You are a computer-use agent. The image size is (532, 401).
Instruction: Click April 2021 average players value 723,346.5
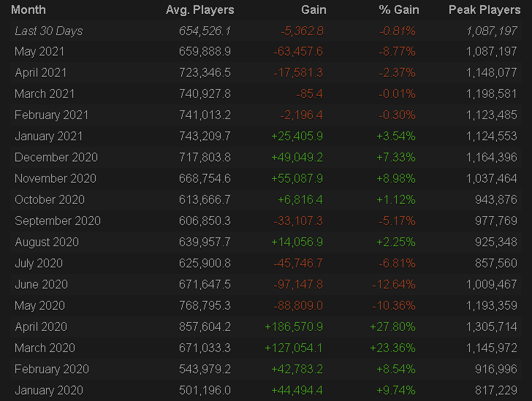click(x=205, y=72)
